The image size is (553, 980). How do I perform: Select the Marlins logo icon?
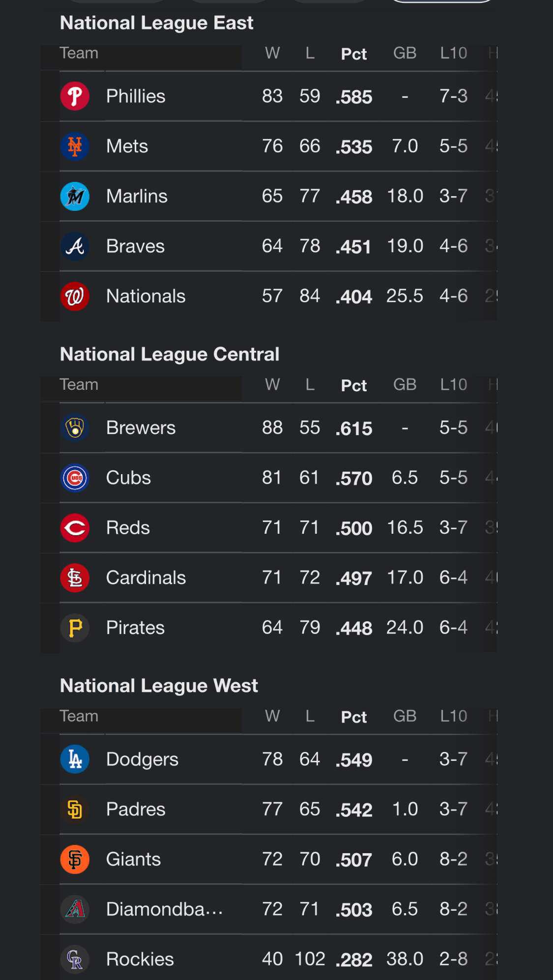(x=75, y=197)
